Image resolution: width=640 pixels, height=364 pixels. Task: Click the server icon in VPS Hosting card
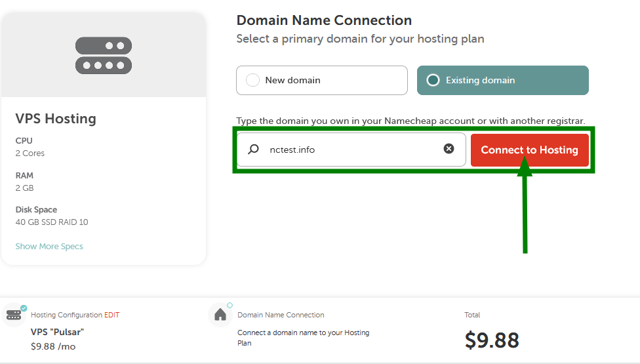coord(104,55)
